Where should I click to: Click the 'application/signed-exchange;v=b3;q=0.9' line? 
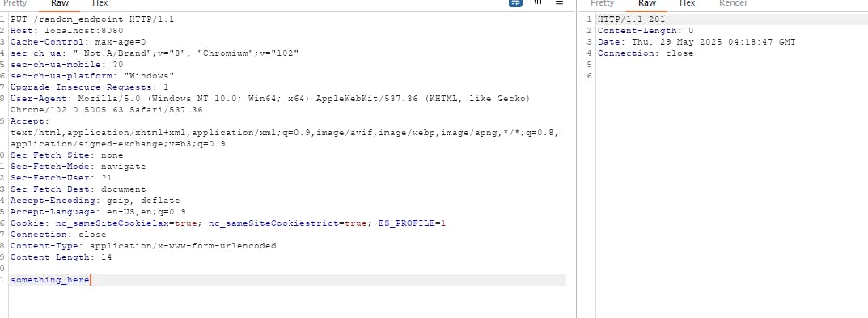118,144
